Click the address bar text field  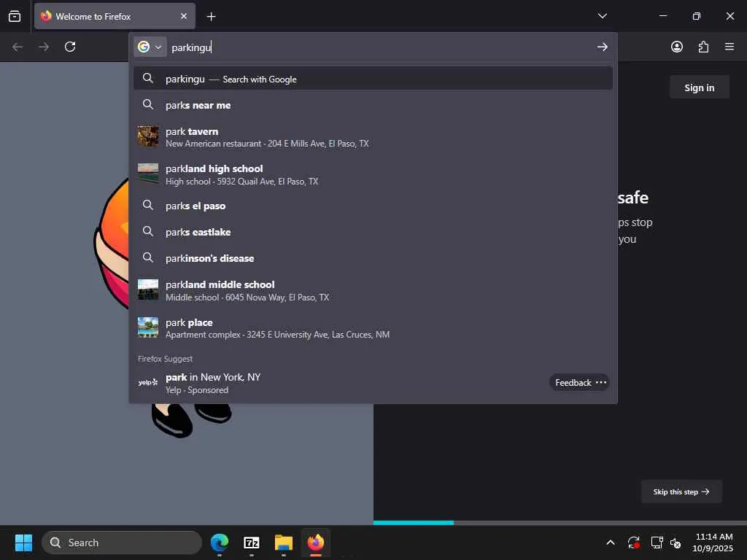coord(380,47)
